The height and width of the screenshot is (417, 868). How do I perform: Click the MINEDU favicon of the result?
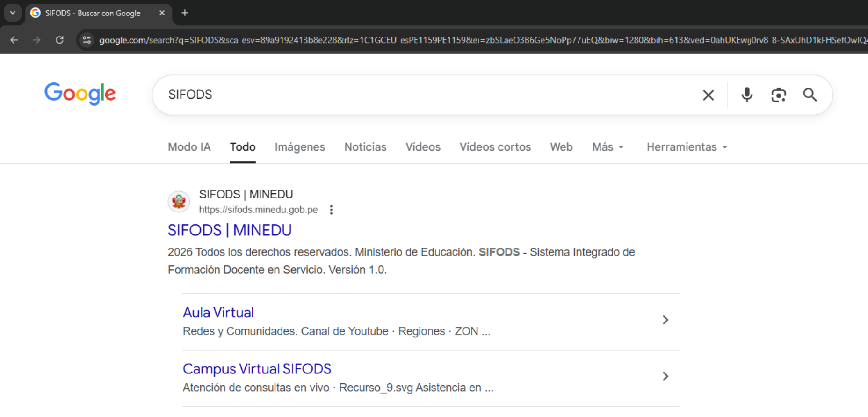coord(179,202)
